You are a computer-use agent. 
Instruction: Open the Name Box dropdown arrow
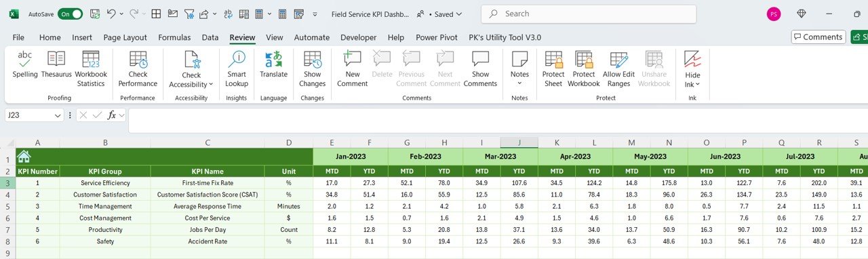pyautogui.click(x=58, y=115)
